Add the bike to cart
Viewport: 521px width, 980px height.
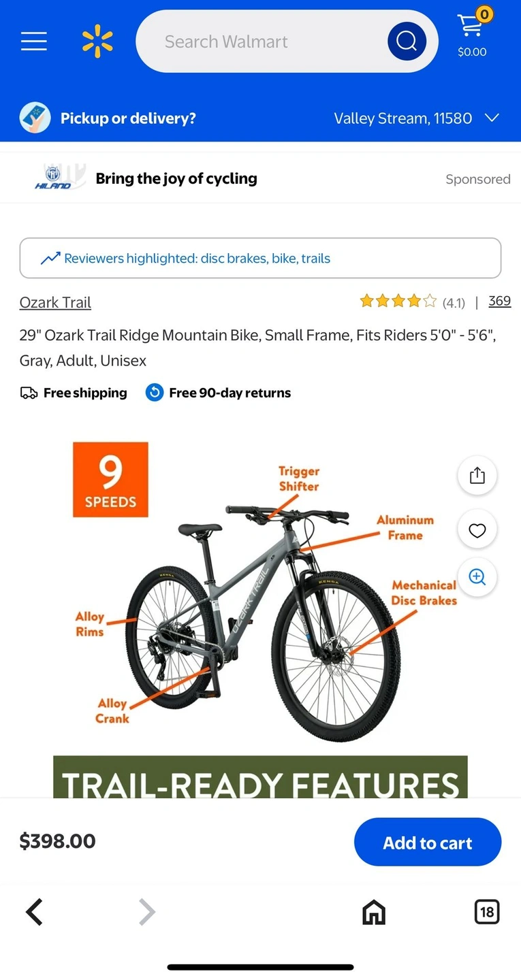click(x=428, y=842)
